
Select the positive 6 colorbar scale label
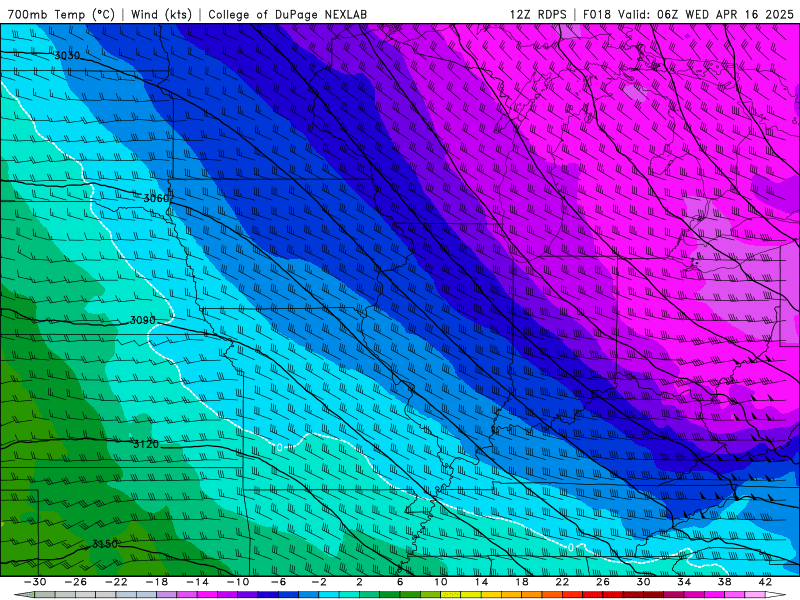[400, 582]
